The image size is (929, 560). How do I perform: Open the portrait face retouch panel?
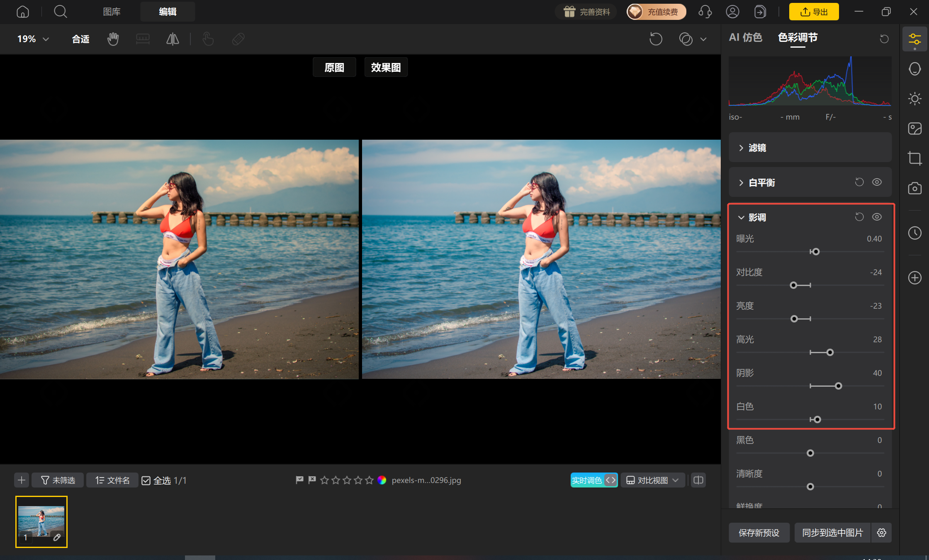[914, 69]
